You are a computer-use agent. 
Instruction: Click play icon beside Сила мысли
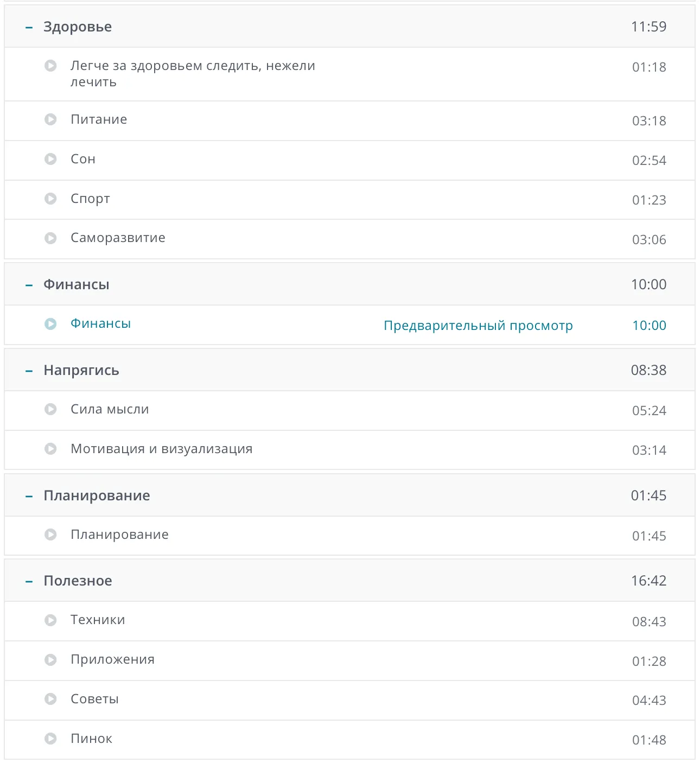(50, 409)
